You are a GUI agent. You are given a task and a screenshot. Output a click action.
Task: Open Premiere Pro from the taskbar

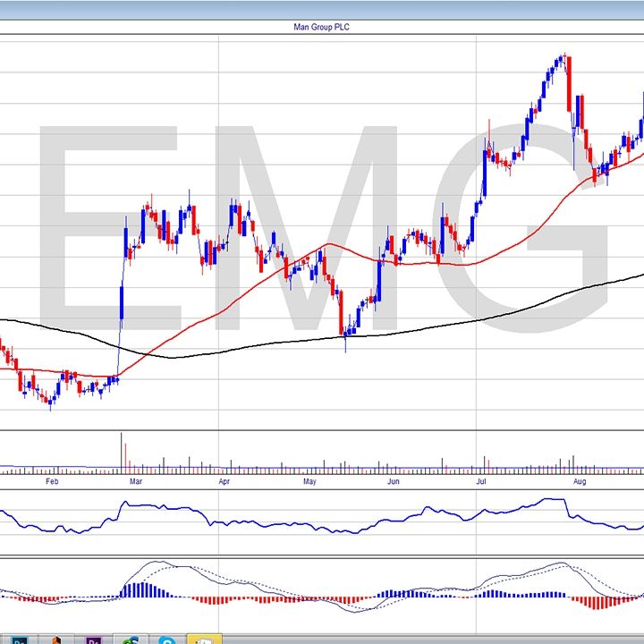click(94, 639)
